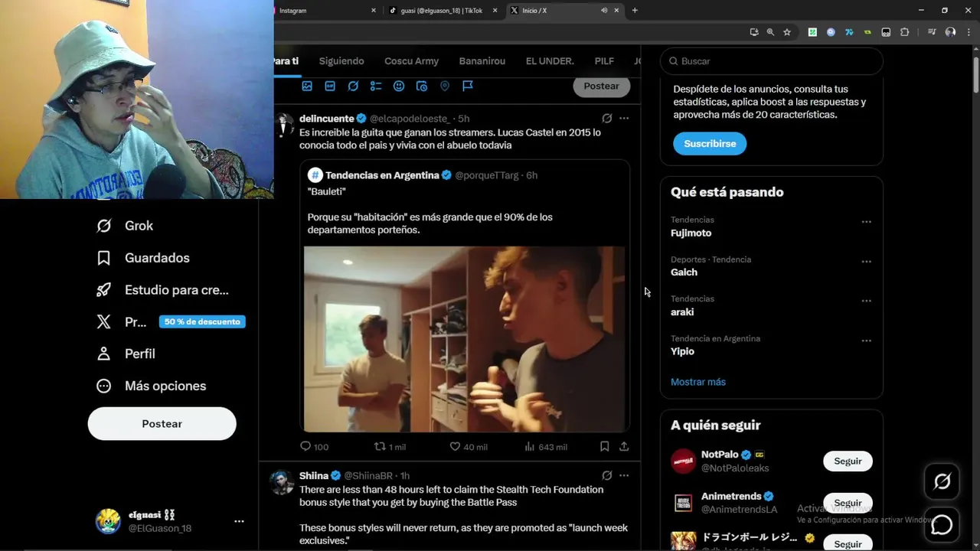Switch to the EL UNDER. tab
Image resolution: width=980 pixels, height=551 pixels.
point(550,61)
